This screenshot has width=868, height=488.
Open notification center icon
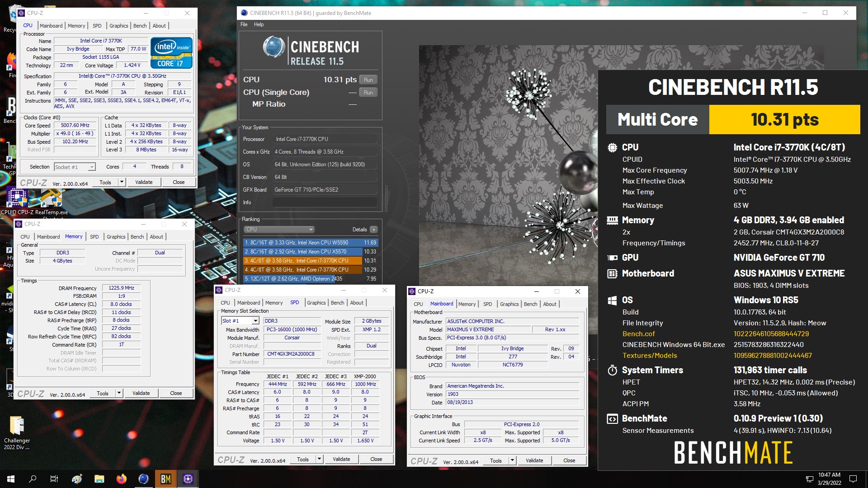pos(853,479)
